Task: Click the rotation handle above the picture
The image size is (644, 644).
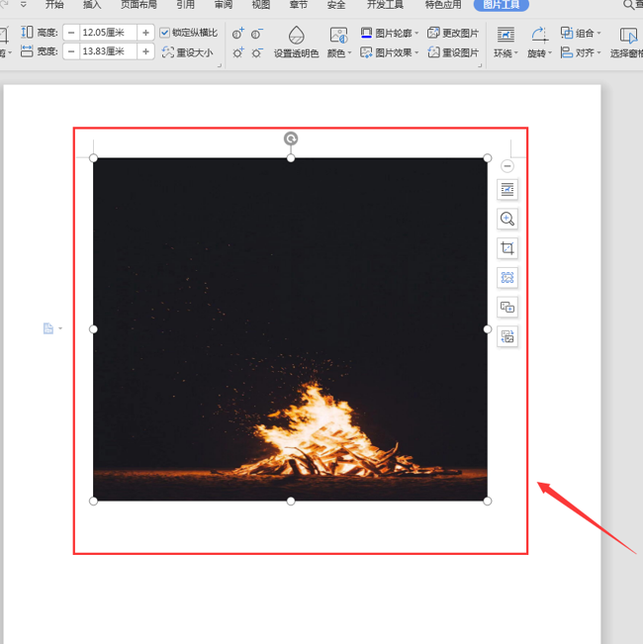Action: (291, 138)
